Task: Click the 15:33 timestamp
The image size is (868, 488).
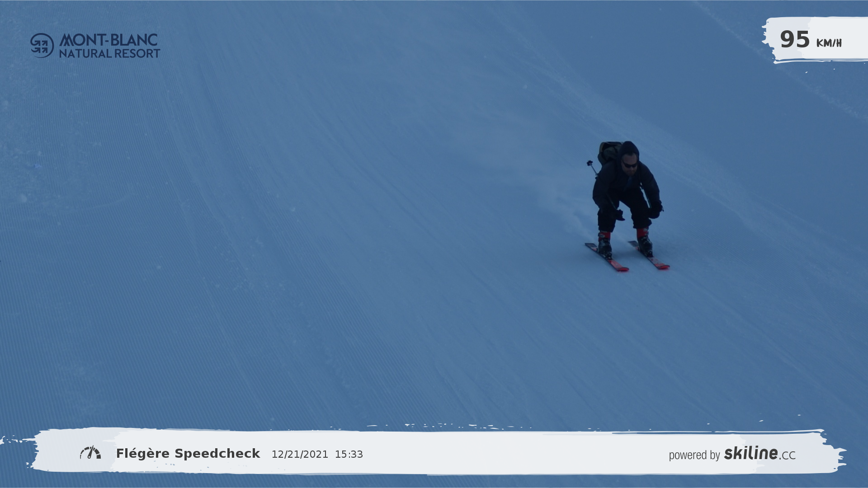Action: tap(349, 455)
